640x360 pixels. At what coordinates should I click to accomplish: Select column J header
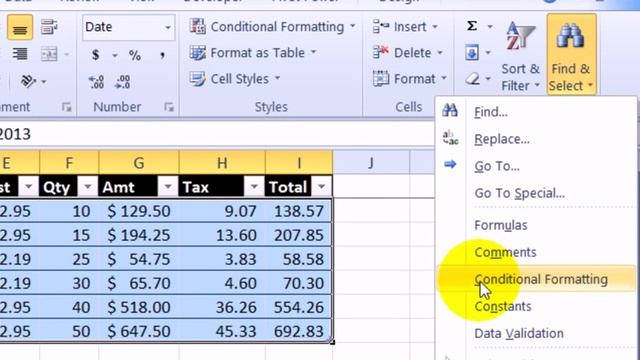[371, 163]
